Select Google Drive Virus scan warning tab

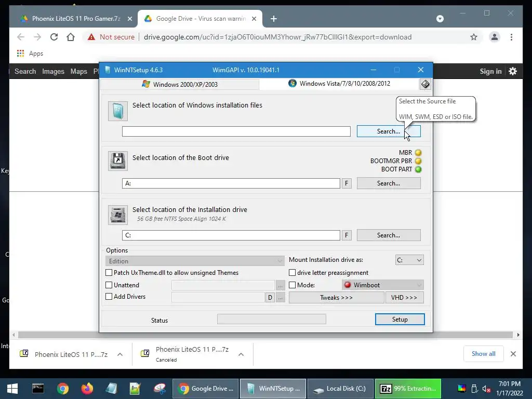[x=200, y=19]
